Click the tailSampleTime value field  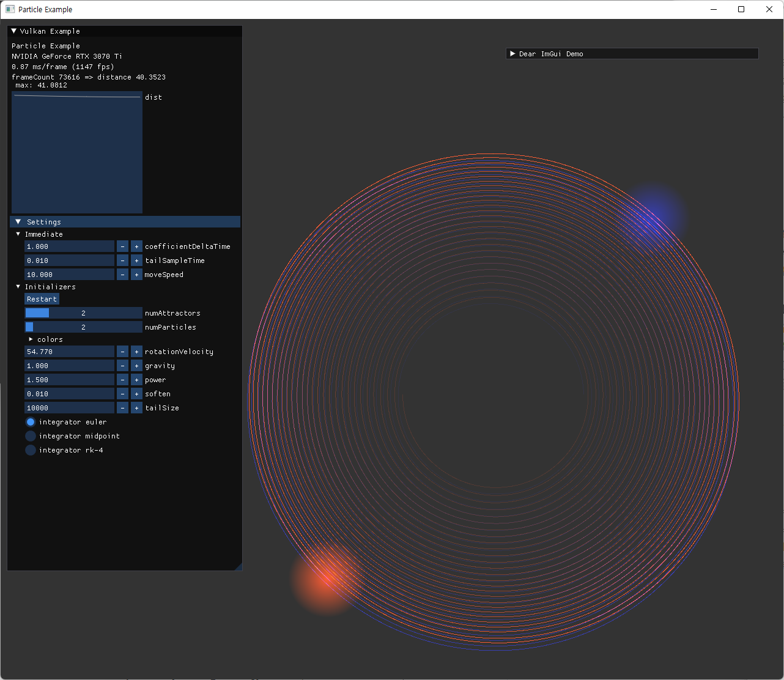[x=69, y=261]
